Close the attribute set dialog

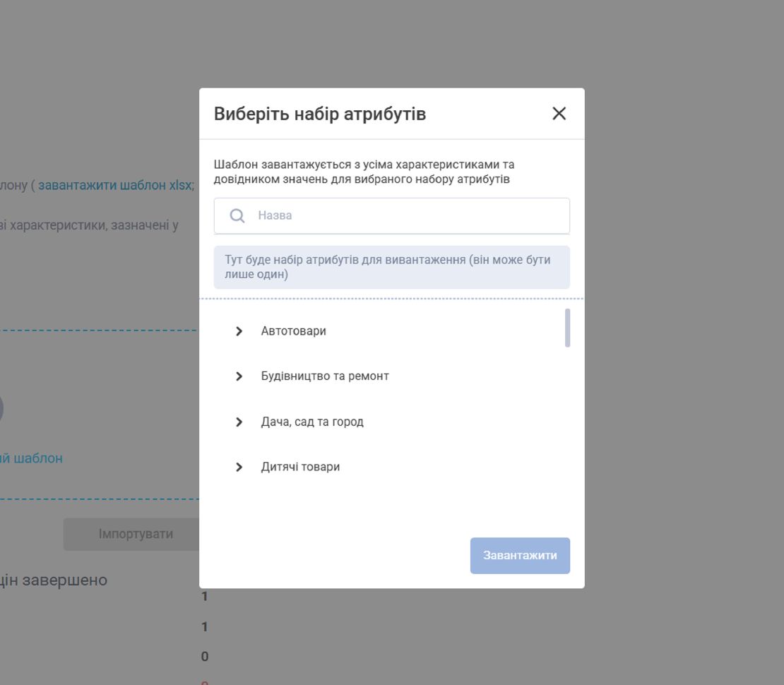point(559,114)
